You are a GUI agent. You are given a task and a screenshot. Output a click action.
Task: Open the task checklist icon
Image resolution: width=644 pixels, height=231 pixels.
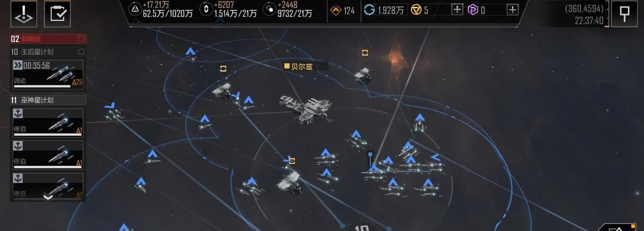click(x=58, y=13)
